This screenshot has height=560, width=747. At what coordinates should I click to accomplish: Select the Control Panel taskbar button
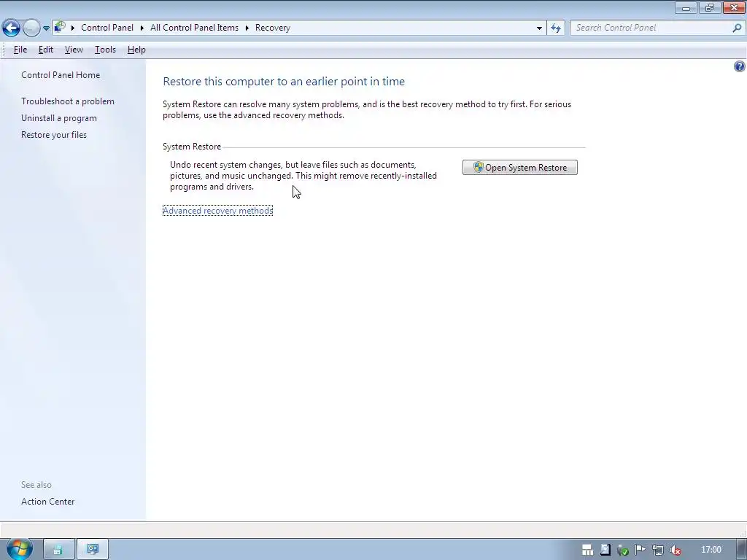coord(93,550)
